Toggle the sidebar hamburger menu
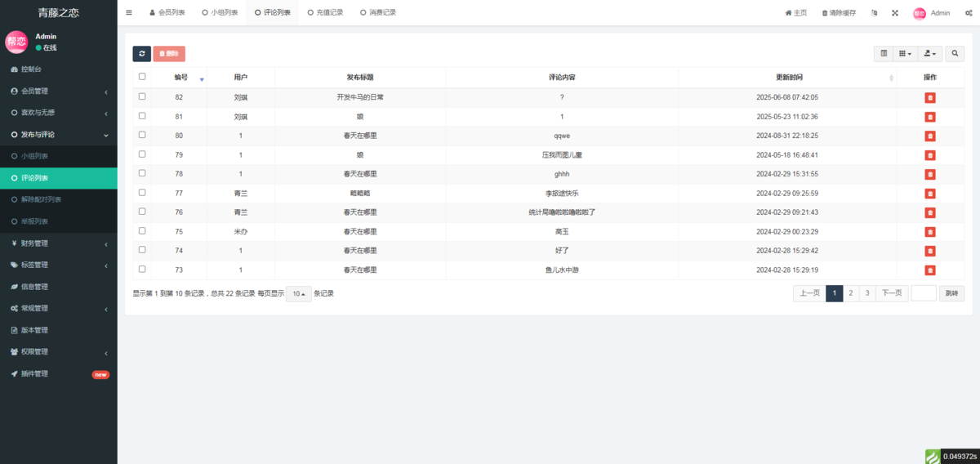This screenshot has width=980, height=464. click(129, 13)
